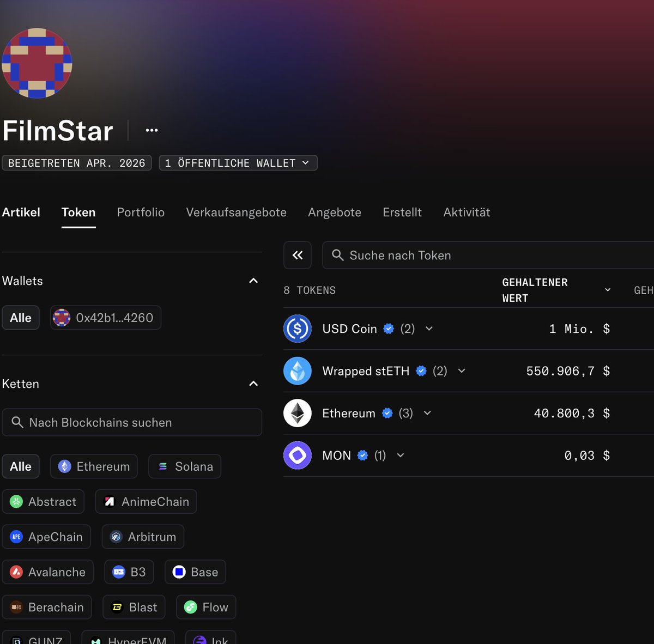Collapse the Ketten section
Screen dimensions: 654x644
coord(253,384)
